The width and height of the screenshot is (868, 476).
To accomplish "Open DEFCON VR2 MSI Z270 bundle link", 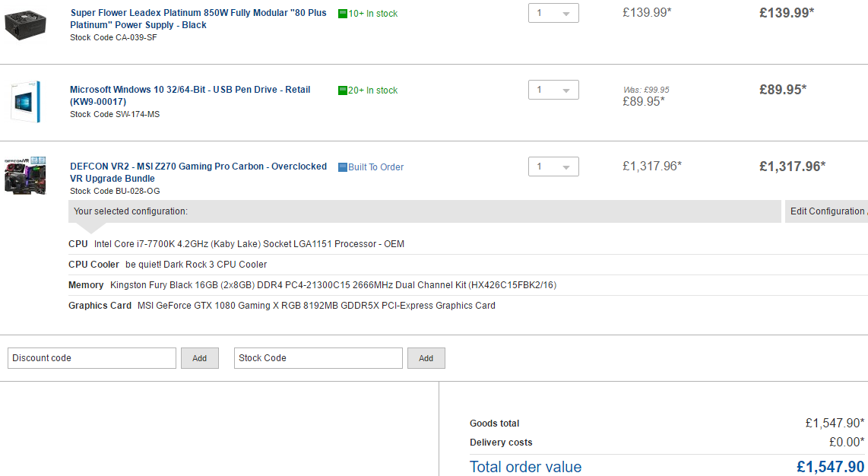I will click(x=198, y=172).
